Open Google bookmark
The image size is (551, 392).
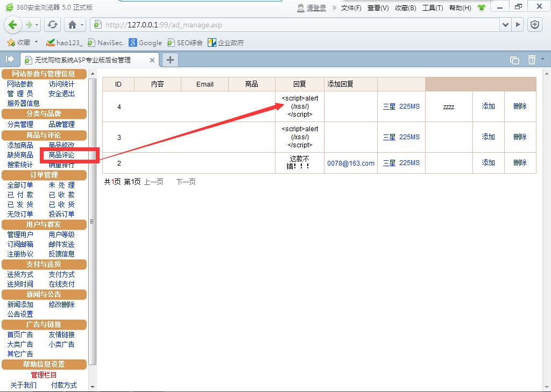(x=145, y=42)
